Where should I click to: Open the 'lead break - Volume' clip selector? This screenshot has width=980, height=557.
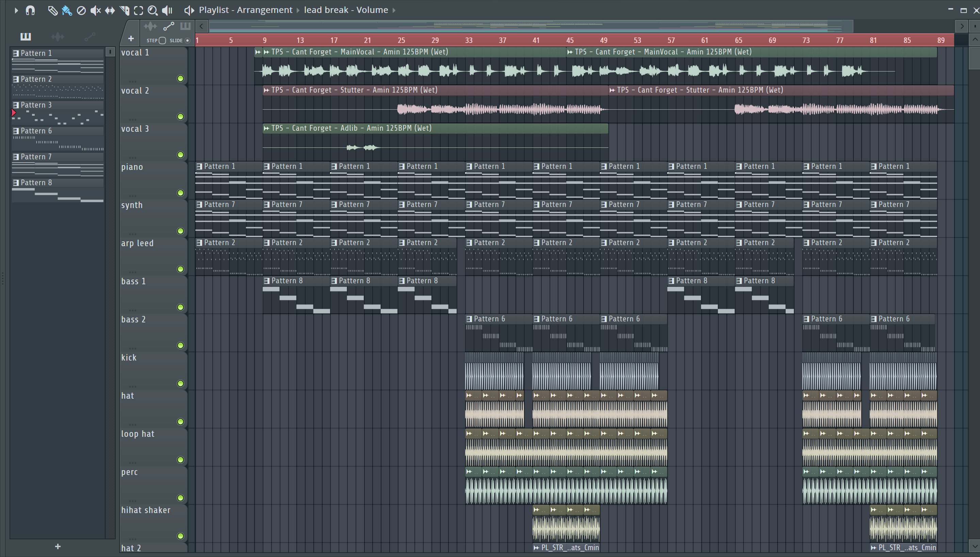pyautogui.click(x=346, y=10)
